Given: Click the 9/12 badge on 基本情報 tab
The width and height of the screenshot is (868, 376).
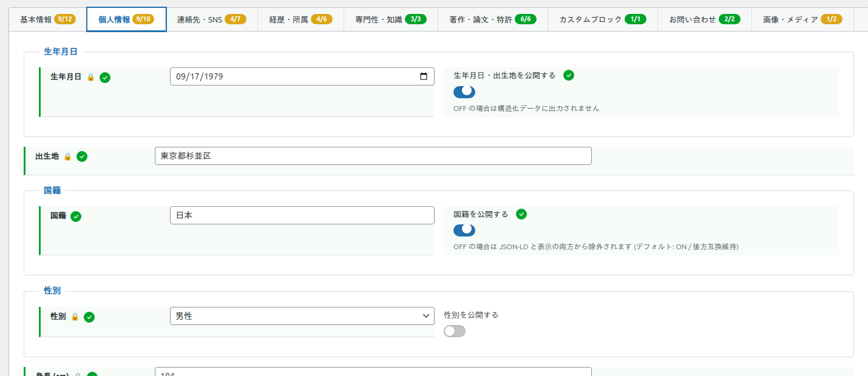Looking at the screenshot, I should [x=65, y=19].
